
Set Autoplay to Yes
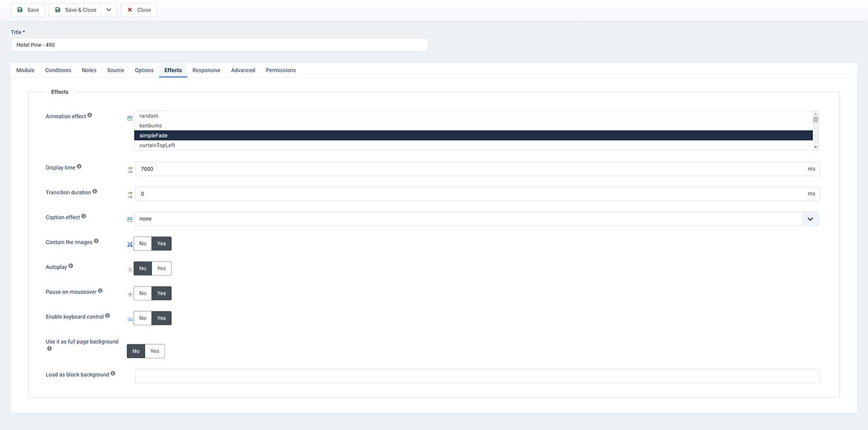161,269
